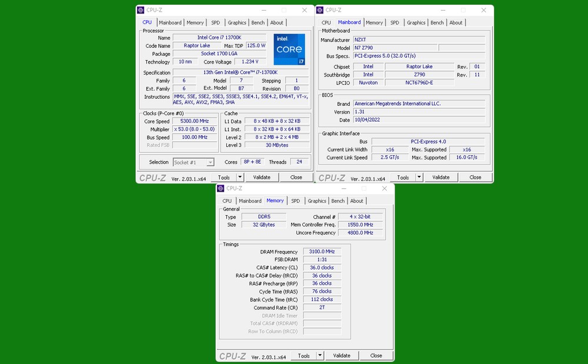Open About tab in CPU window
The image size is (588, 364).
276,22
